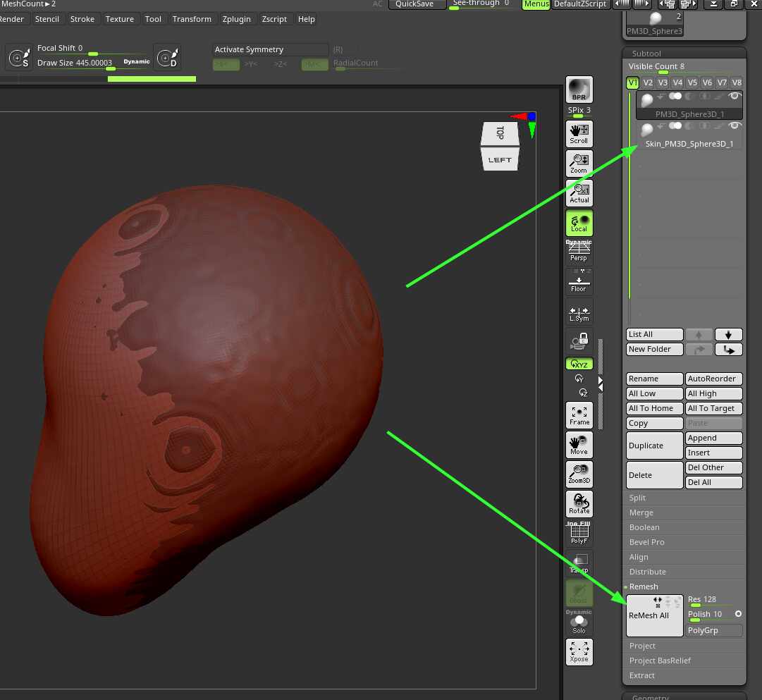Click the Xpose icon
The height and width of the screenshot is (700, 762).
579,651
